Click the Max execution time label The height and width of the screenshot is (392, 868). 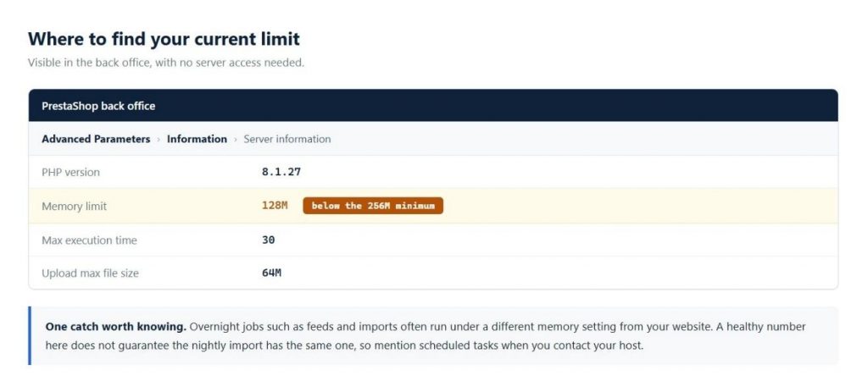pos(89,240)
